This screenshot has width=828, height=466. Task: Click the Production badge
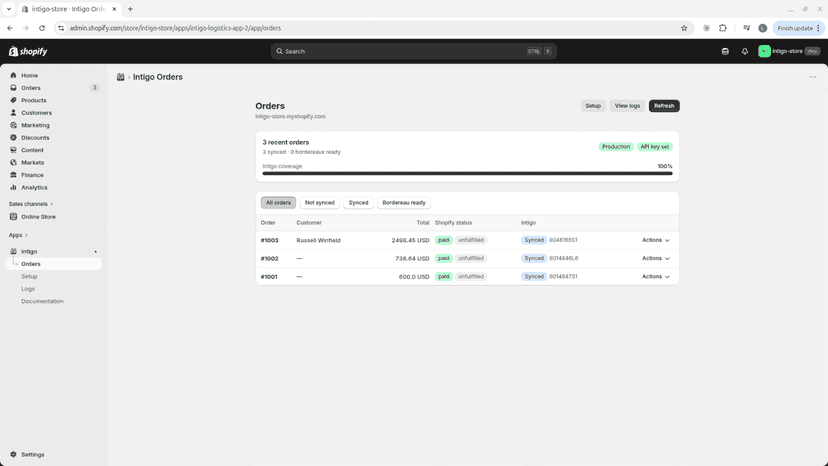tap(616, 147)
